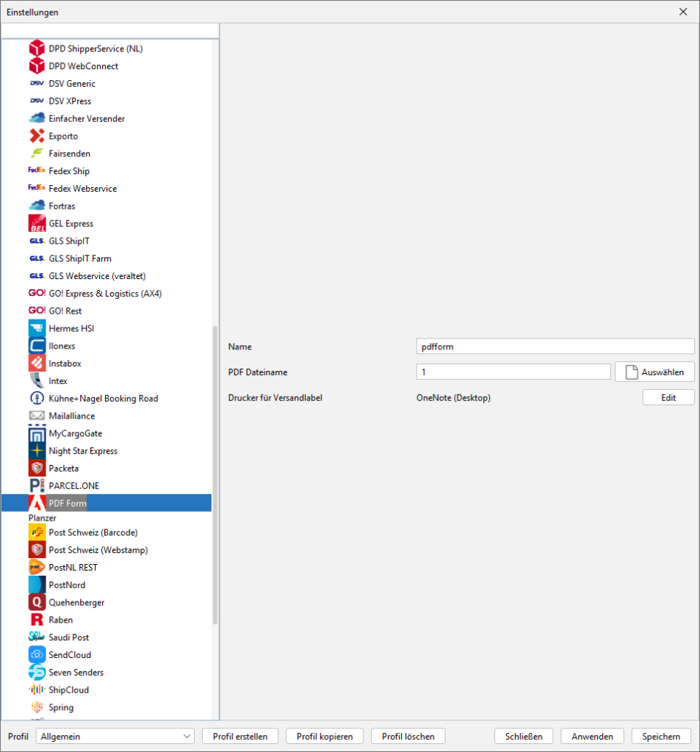Viewport: 700px width, 752px height.
Task: Click the FedEx logo beside Fedex Ship
Action: coord(37,171)
